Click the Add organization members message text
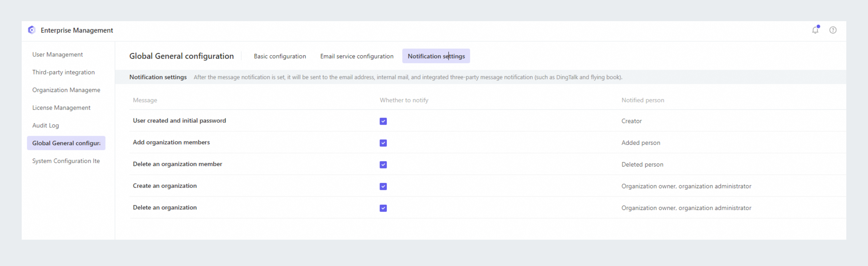Image resolution: width=868 pixels, height=266 pixels. (x=171, y=142)
